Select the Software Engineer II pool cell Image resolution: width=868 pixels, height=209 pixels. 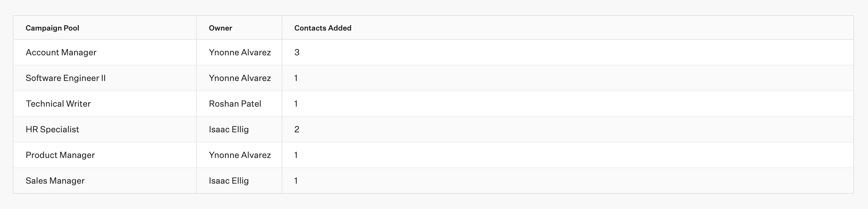point(65,78)
